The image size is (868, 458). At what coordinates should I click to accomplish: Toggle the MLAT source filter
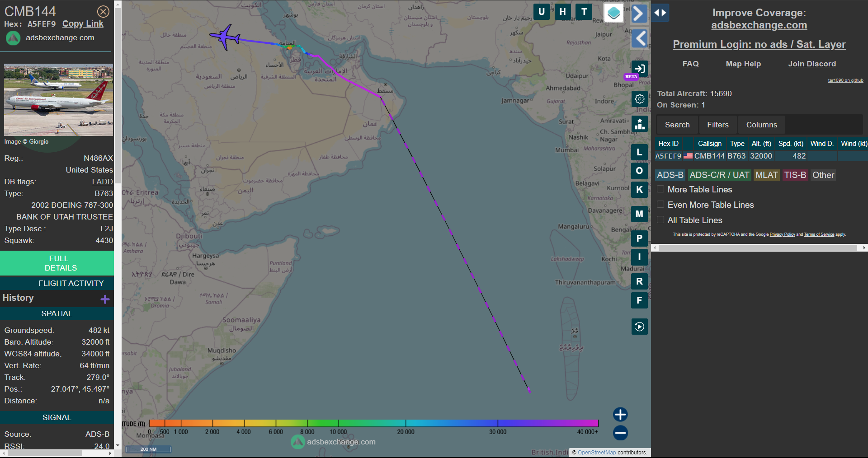(x=767, y=175)
